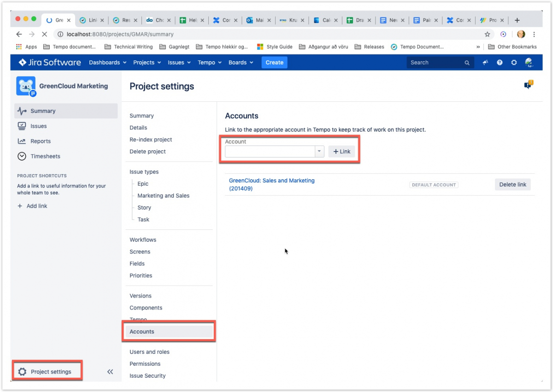
Task: Click the GreenCloud Marketing project avatar
Action: click(x=25, y=86)
